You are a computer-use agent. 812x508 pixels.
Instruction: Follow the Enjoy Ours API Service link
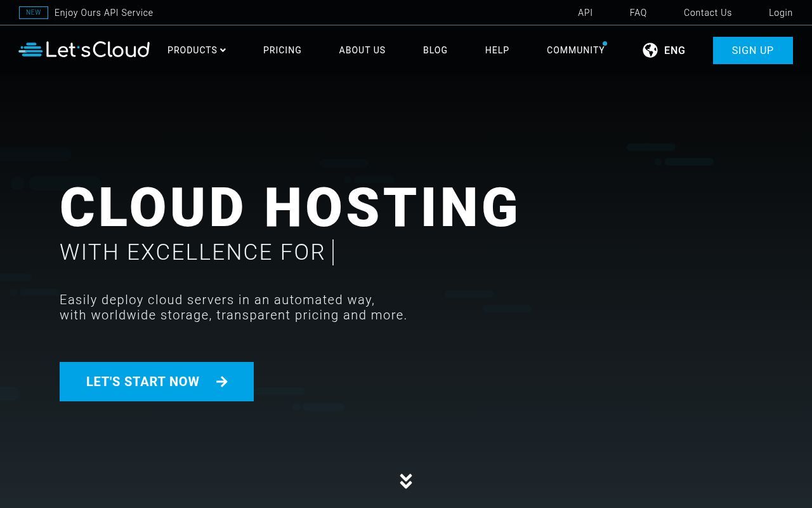coord(104,13)
